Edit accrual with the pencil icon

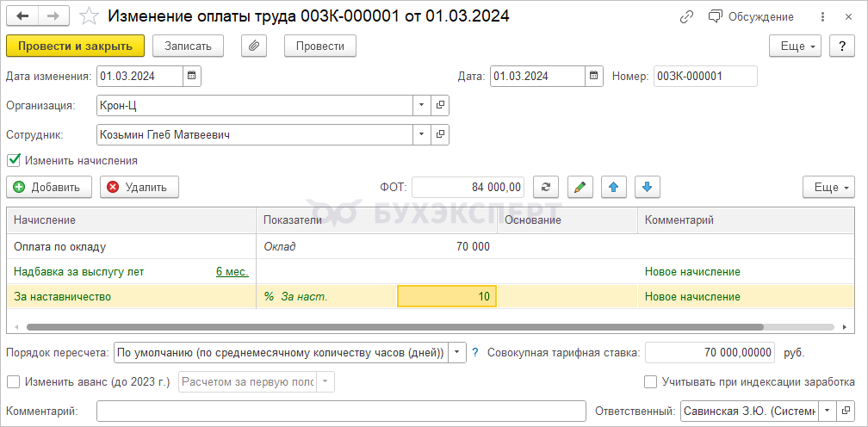[x=580, y=187]
